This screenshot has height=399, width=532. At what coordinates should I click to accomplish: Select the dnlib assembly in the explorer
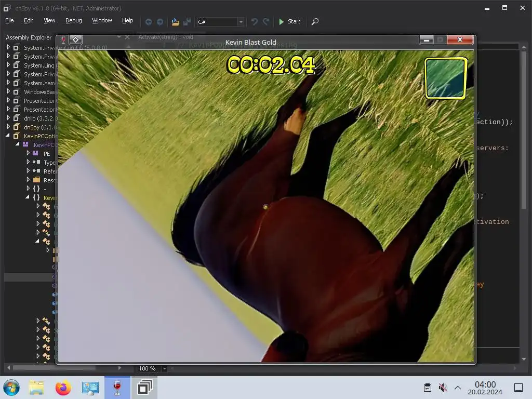[x=40, y=118]
